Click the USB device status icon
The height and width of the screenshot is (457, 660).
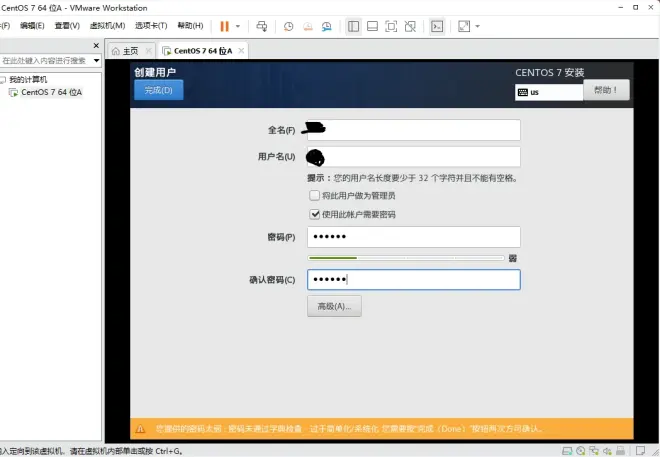[620, 451]
